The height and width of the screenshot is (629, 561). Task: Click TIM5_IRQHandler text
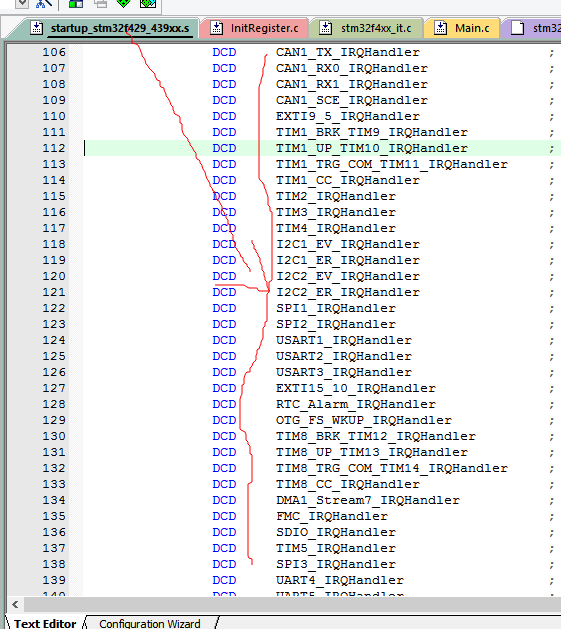[x=335, y=549]
